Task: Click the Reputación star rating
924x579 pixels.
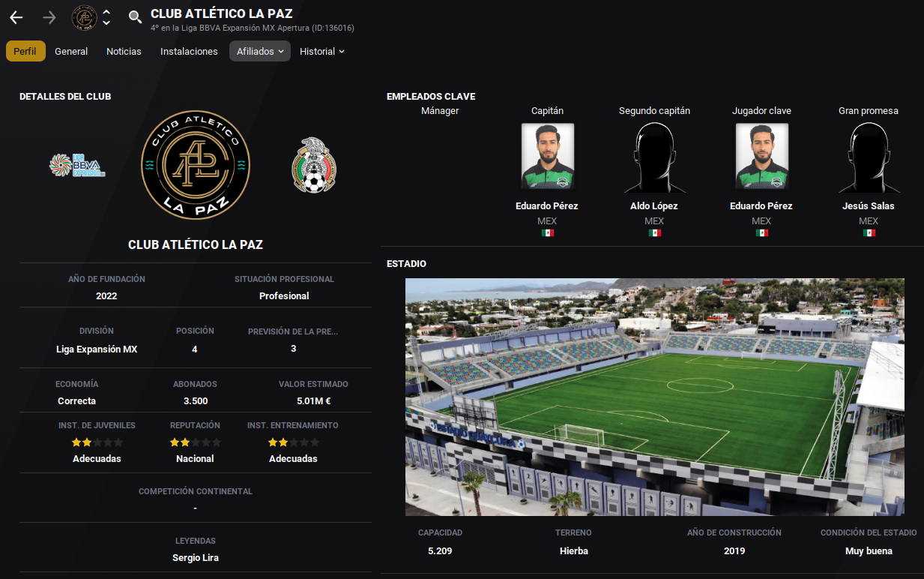Action: (x=195, y=442)
